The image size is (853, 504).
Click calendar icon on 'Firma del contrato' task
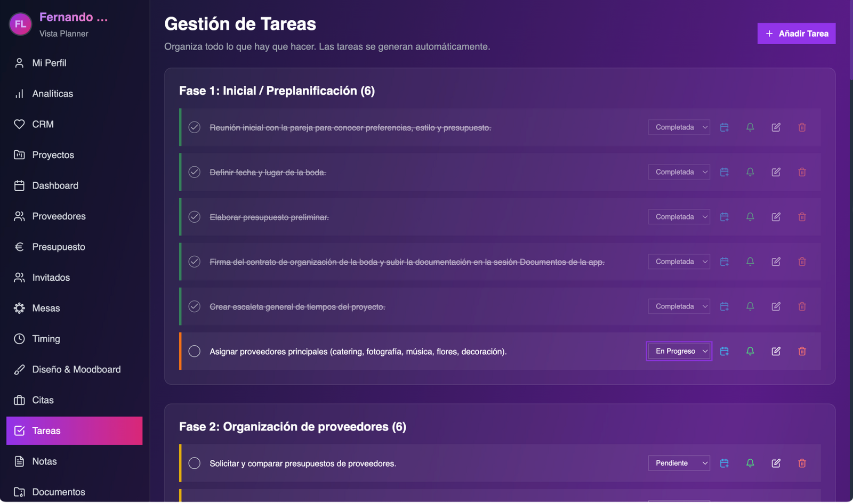[x=724, y=262]
